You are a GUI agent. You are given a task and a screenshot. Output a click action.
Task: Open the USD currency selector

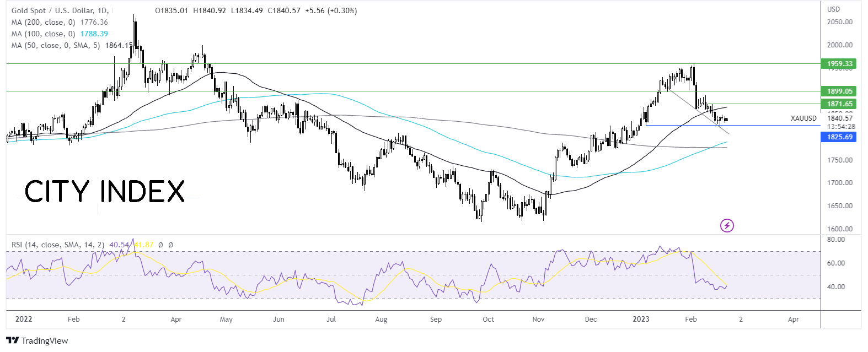[833, 9]
